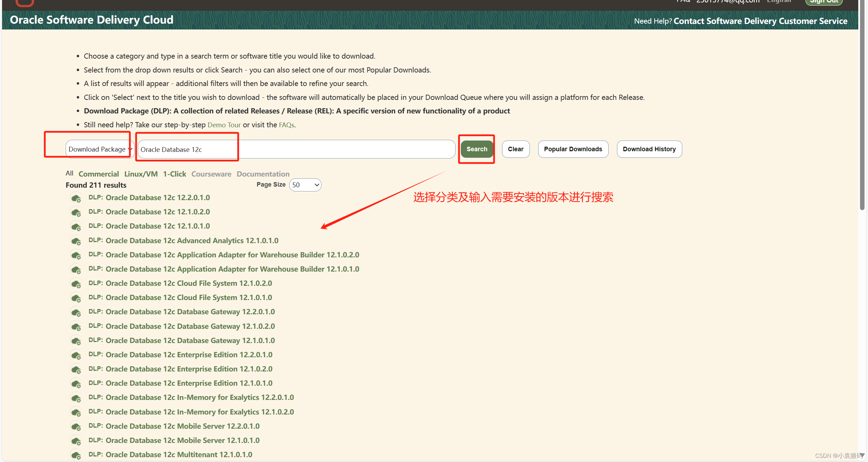
Task: Open Download History
Action: pos(649,149)
